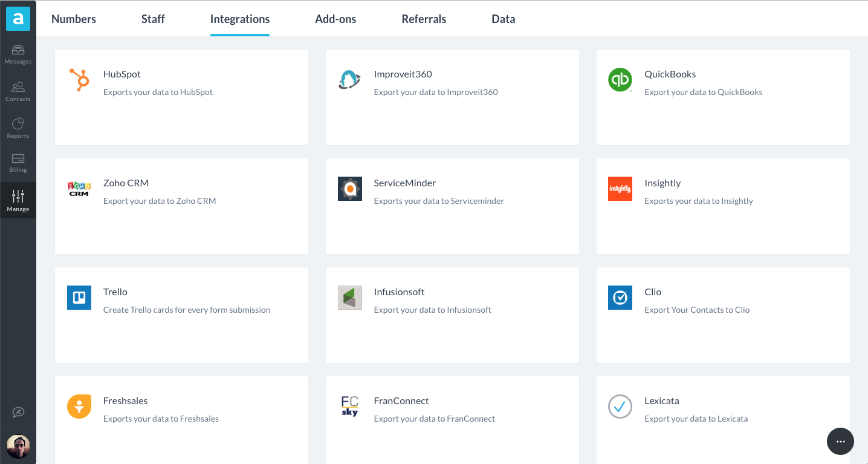Open Billing in the sidebar
The image size is (868, 464).
pyautogui.click(x=18, y=163)
